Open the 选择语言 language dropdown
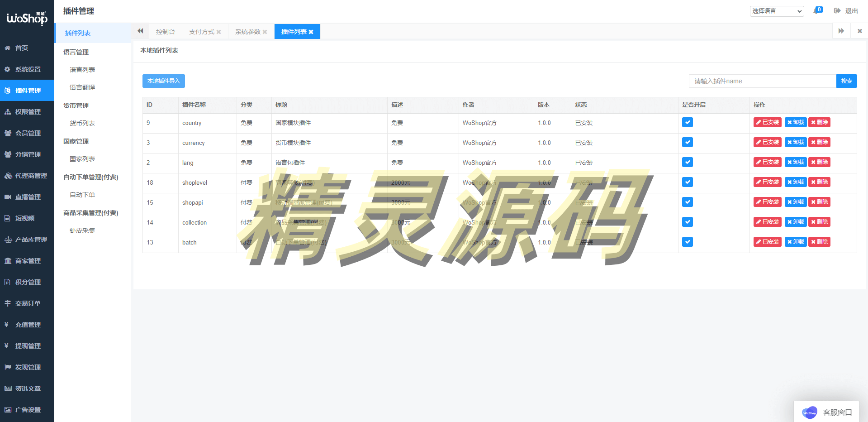The image size is (868, 422). (777, 11)
